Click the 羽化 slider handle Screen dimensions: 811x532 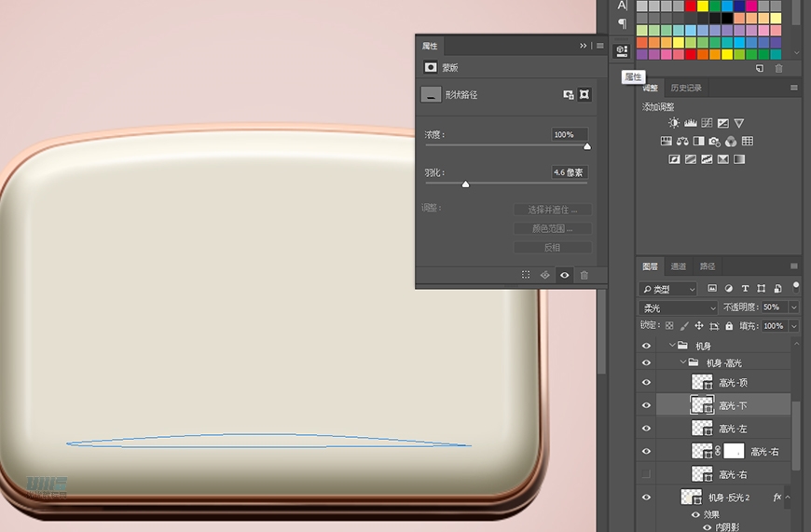(465, 184)
